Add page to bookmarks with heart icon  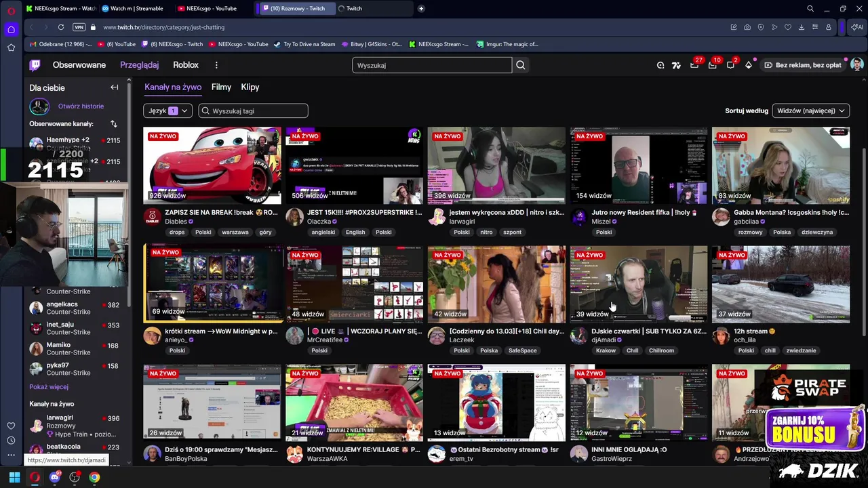tap(788, 27)
